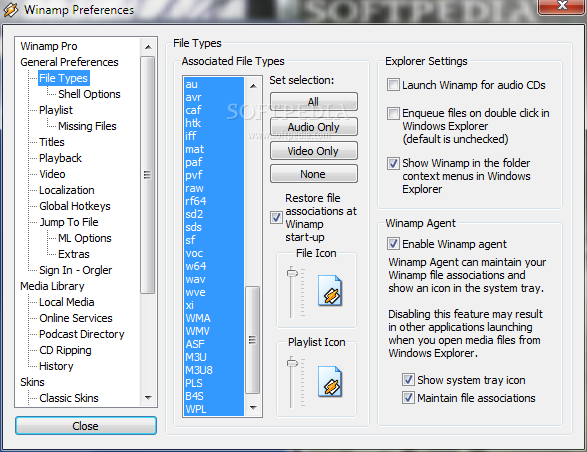Screen dimensions: 587x452
Task: Select Jump To File in the tree
Action: [69, 222]
